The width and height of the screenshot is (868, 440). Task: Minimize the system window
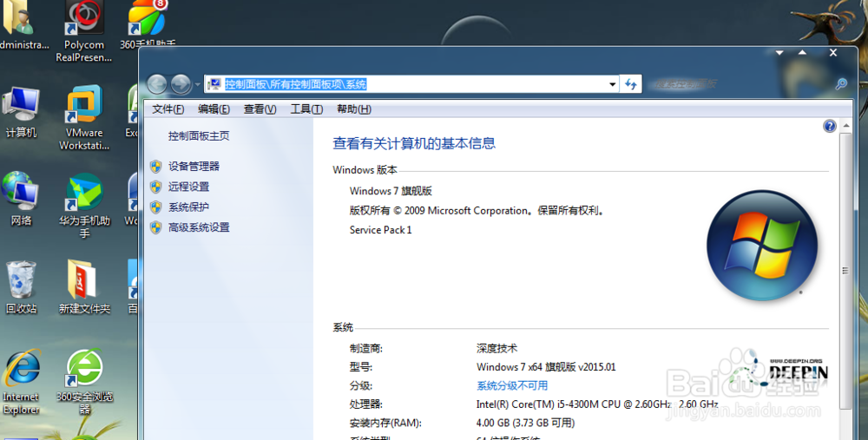tap(779, 53)
